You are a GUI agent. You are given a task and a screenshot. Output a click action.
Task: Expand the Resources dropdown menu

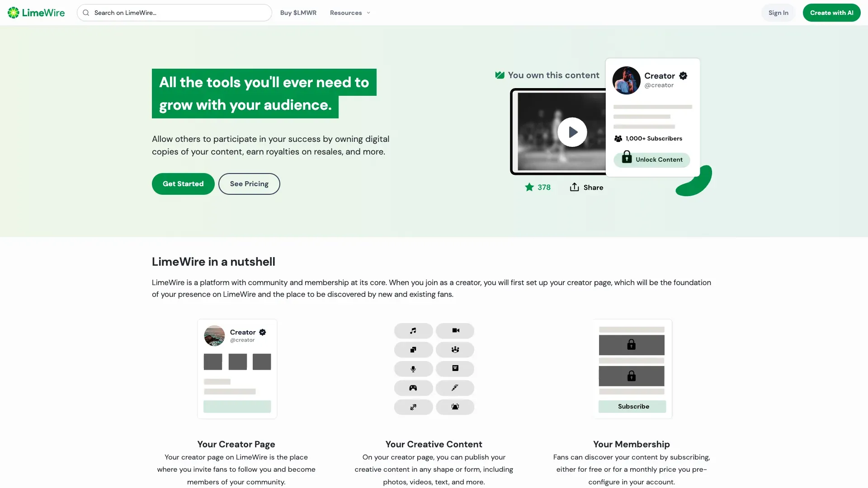(350, 13)
